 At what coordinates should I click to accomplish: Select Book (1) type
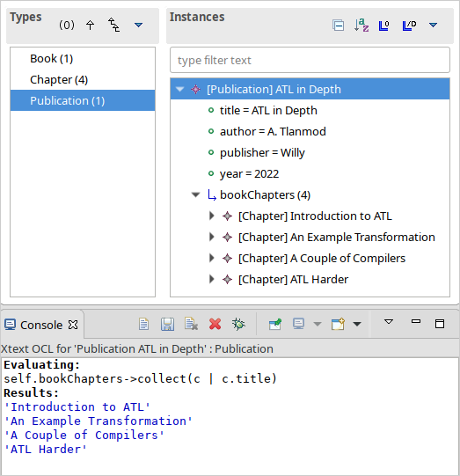[83, 59]
